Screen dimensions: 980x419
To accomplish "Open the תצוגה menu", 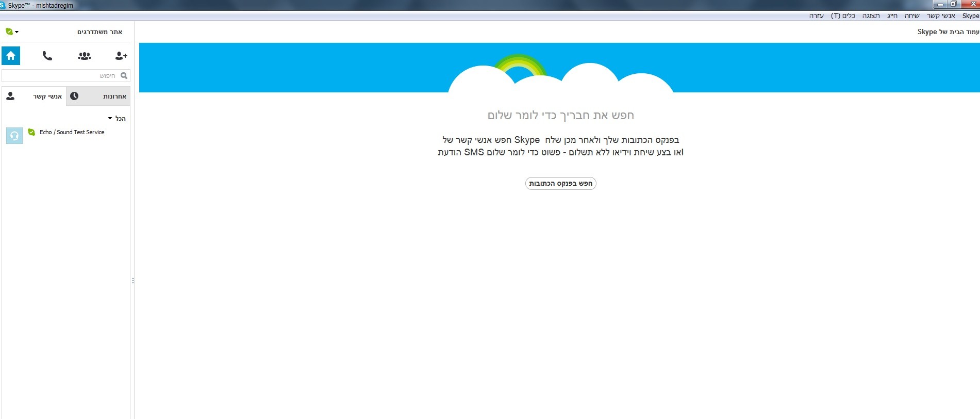I will tap(871, 16).
